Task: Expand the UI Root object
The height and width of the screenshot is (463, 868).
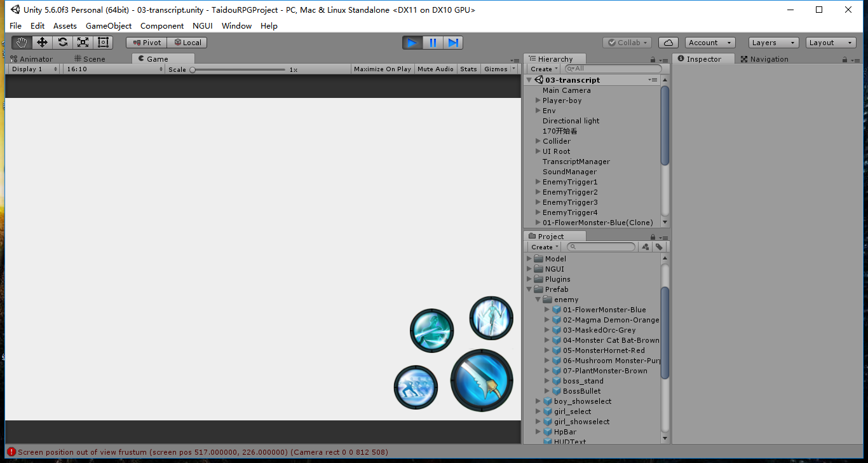Action: (x=538, y=151)
